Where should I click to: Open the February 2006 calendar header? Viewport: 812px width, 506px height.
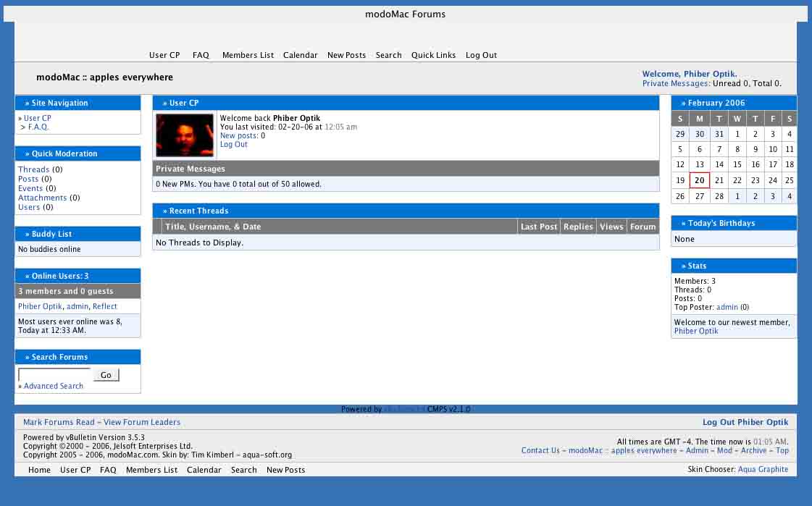(734, 103)
